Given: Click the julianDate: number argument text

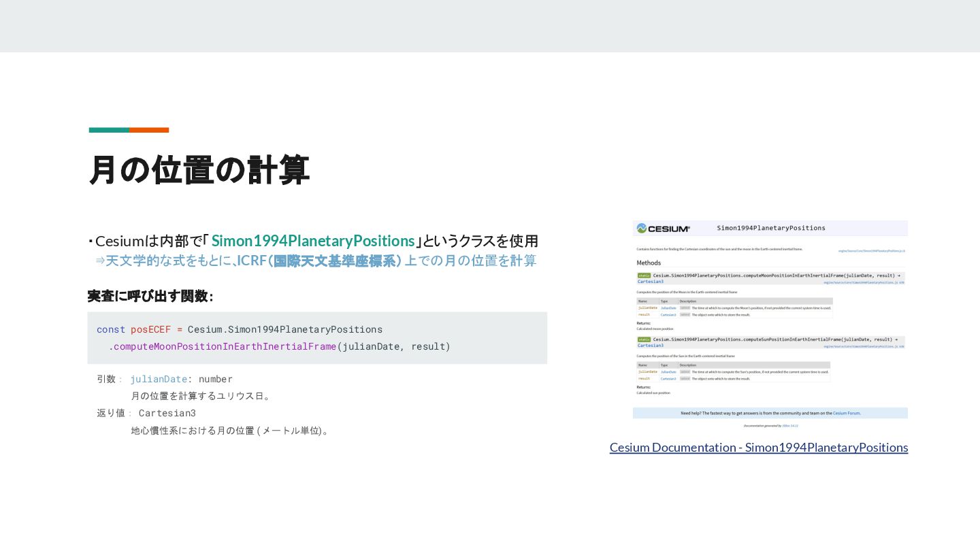Looking at the screenshot, I should [x=182, y=379].
